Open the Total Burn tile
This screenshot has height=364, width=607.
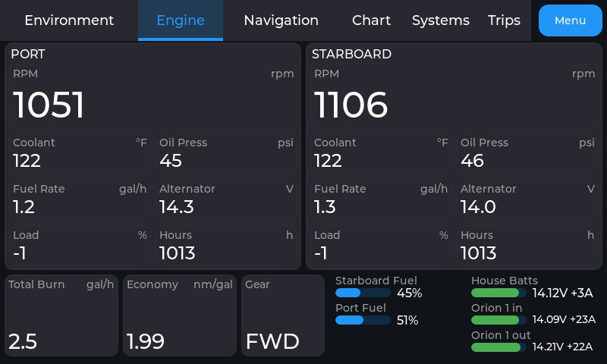(61, 315)
